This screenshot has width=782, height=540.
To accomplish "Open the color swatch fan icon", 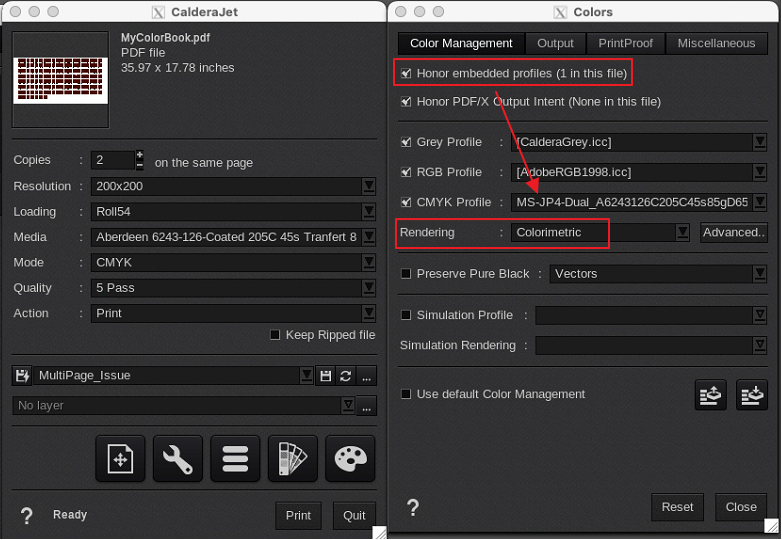I will [x=293, y=459].
